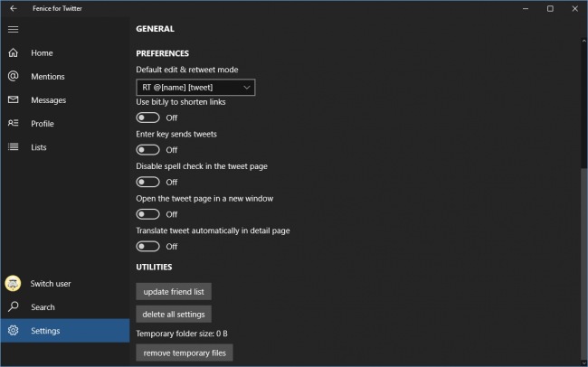
Task: Click the Profile contact icon
Action: coord(14,123)
